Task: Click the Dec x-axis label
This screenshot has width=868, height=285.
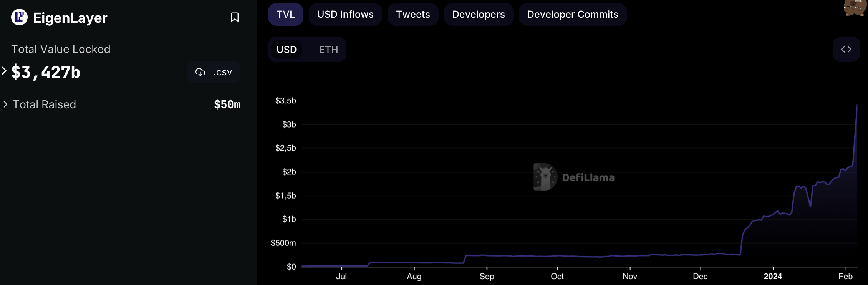Action: [x=700, y=276]
